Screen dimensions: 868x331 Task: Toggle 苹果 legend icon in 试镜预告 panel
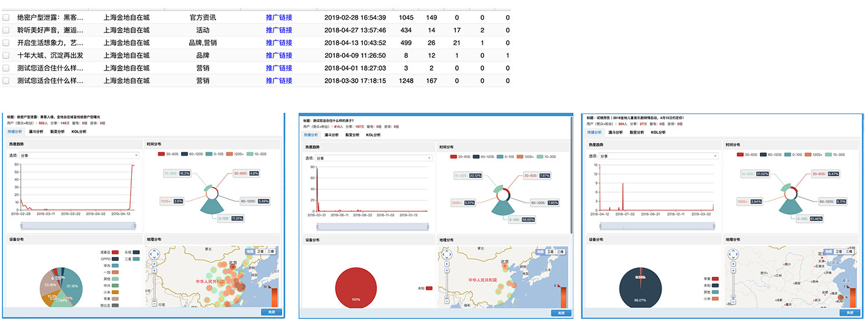[716, 278]
